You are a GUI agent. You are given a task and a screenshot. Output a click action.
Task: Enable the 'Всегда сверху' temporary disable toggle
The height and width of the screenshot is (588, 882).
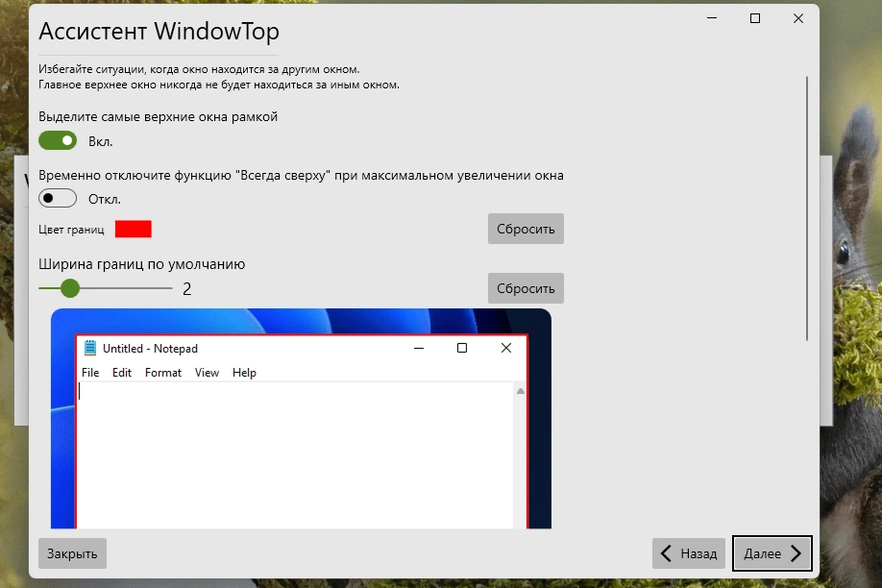(58, 198)
